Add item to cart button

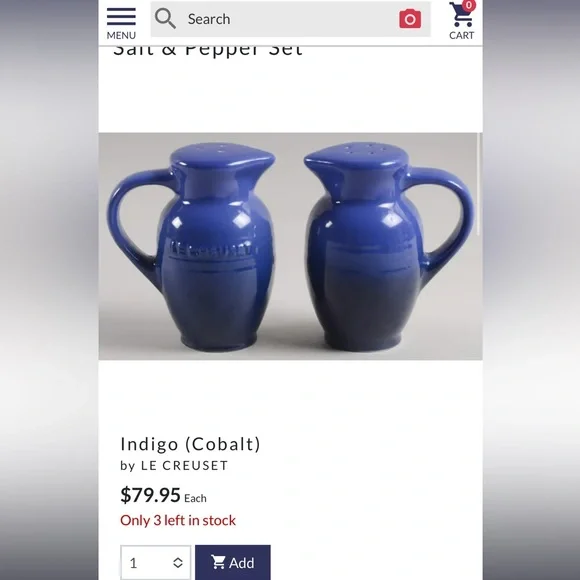(x=233, y=563)
